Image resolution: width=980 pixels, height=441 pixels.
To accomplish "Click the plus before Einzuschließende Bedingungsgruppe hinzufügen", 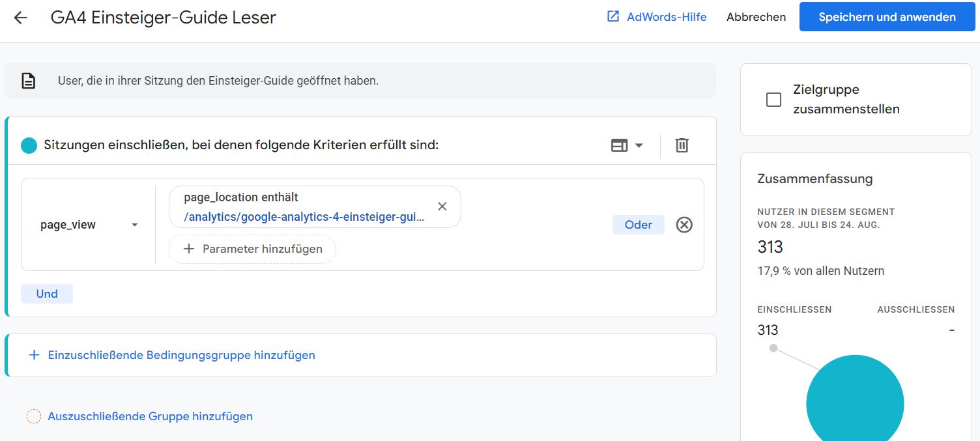I will pyautogui.click(x=34, y=354).
